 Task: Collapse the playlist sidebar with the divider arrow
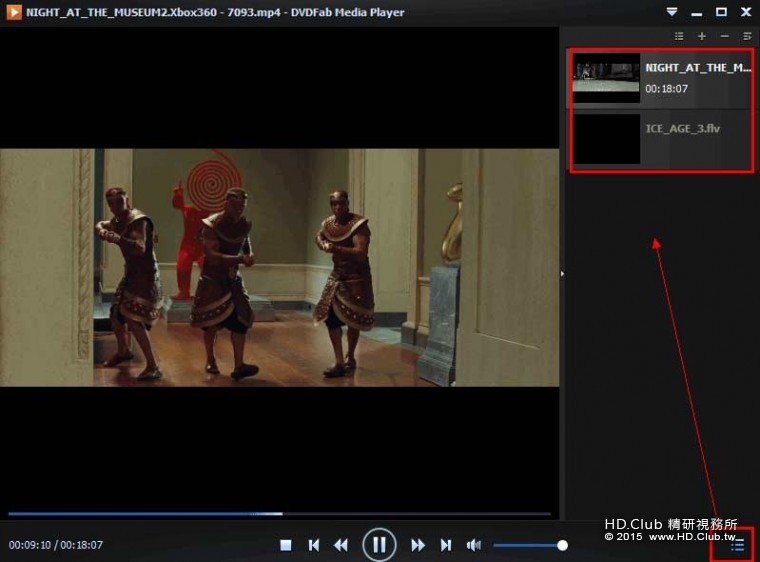[x=562, y=273]
